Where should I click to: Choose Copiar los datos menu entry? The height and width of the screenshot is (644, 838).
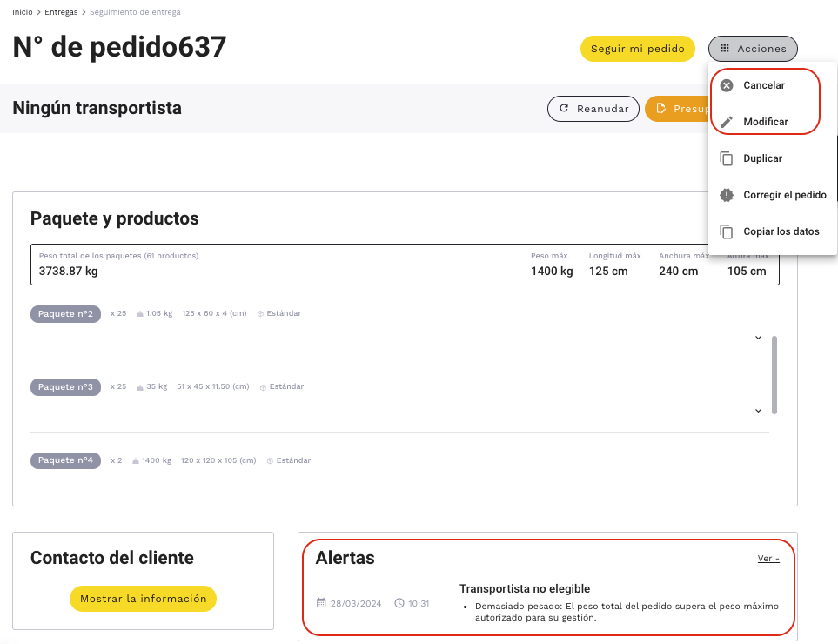click(x=781, y=231)
